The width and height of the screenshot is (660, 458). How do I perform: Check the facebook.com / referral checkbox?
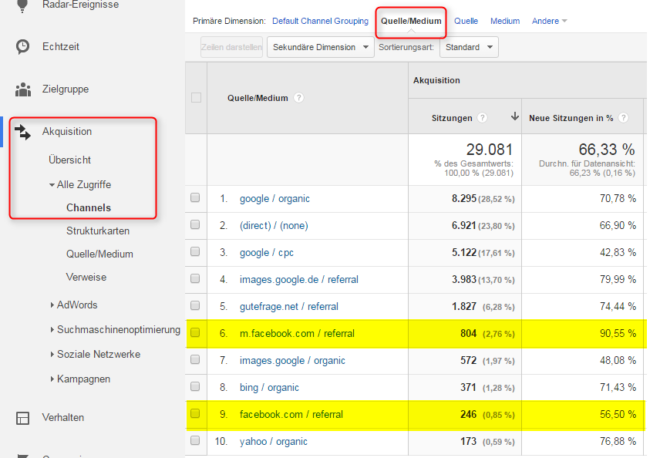pos(195,413)
